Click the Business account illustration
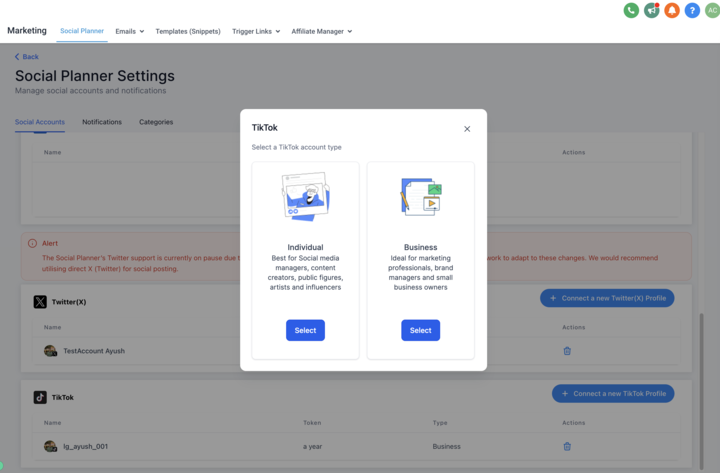Viewport: 720px width, 473px height. tap(421, 197)
